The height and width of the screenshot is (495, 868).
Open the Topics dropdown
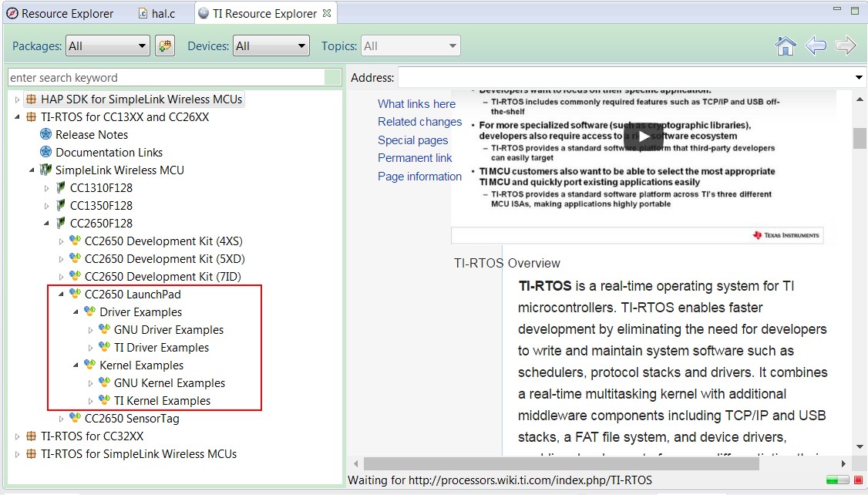(411, 46)
